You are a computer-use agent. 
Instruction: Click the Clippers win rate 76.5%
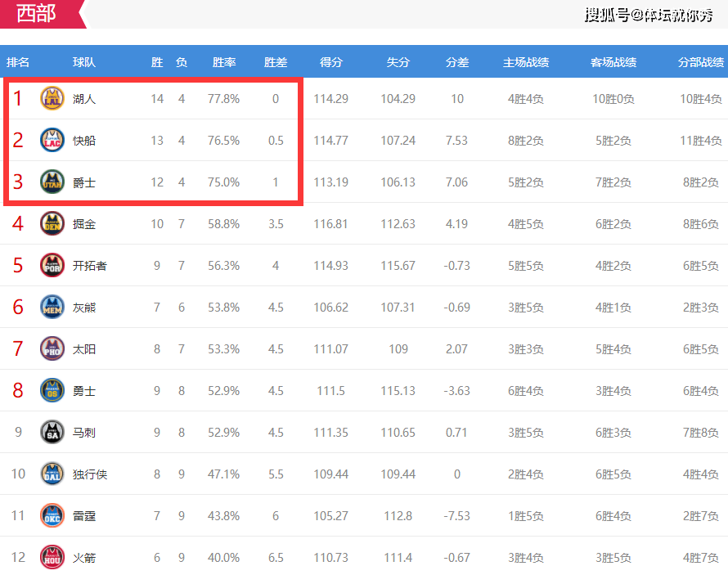(x=224, y=141)
